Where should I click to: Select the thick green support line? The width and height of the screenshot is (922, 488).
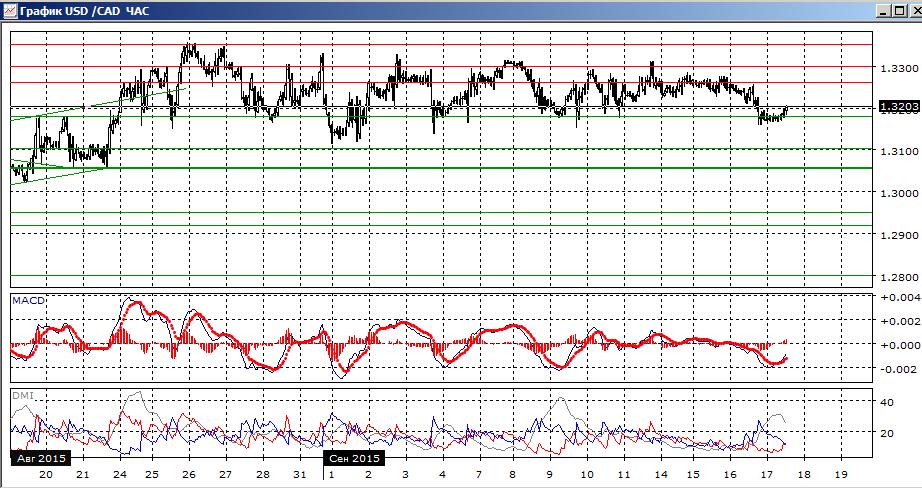[x=442, y=168]
